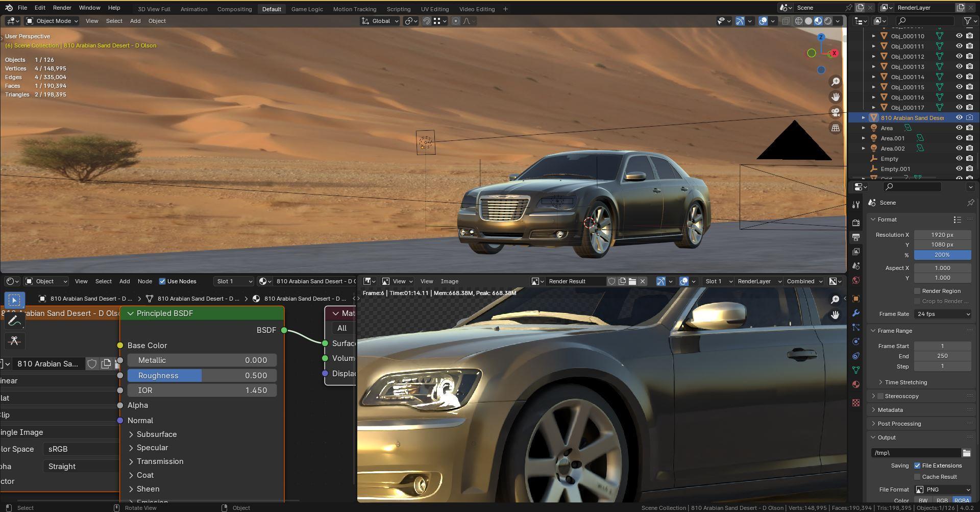Toggle the File Extensions checkbox
980x512 pixels.
(917, 466)
